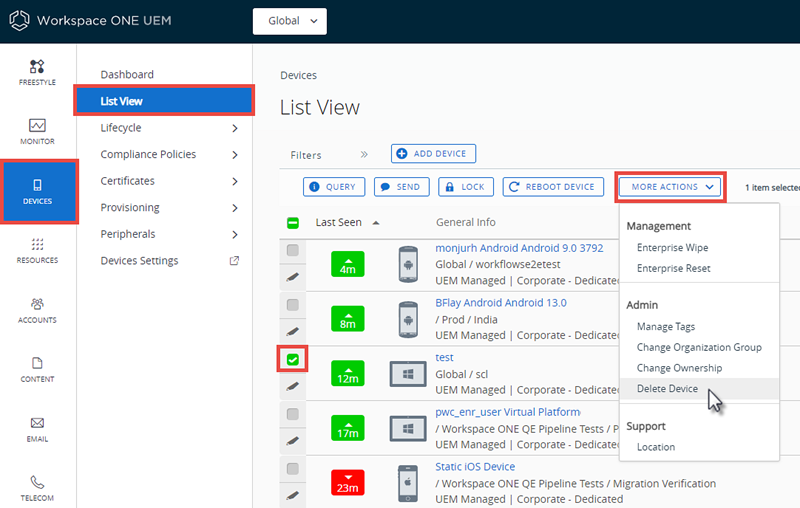This screenshot has width=800, height=508.
Task: Expand the Peripherals submenu
Action: pyautogui.click(x=235, y=234)
